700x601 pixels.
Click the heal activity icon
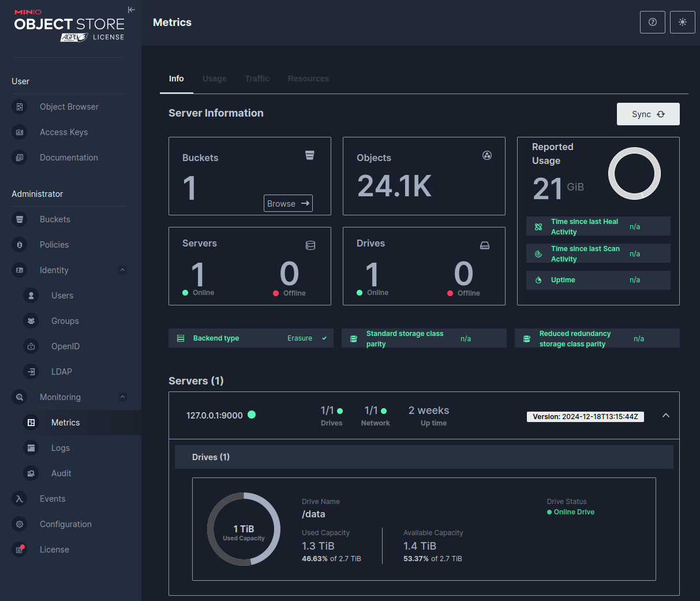coord(538,227)
